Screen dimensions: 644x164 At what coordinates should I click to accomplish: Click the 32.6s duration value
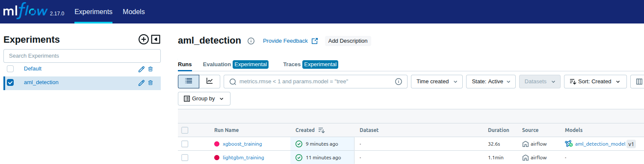pyautogui.click(x=494, y=144)
